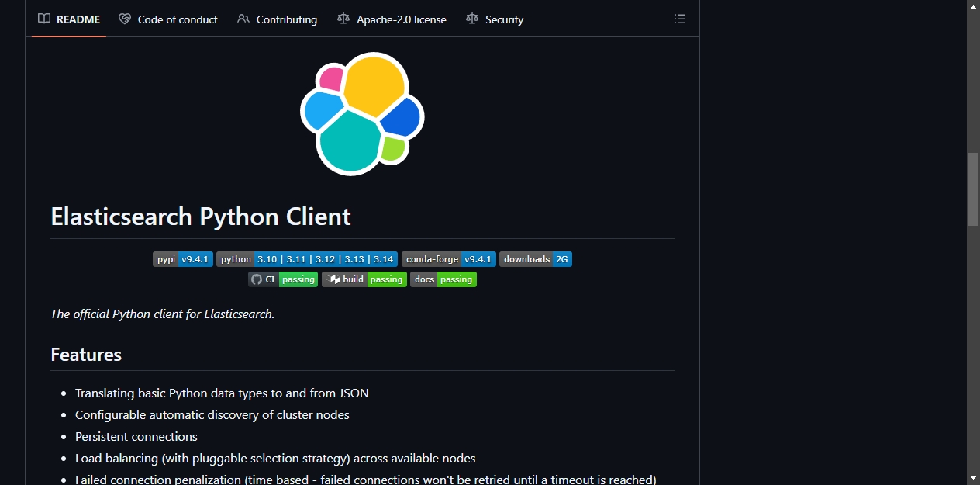Switch to Code of conduct tab

pyautogui.click(x=168, y=19)
